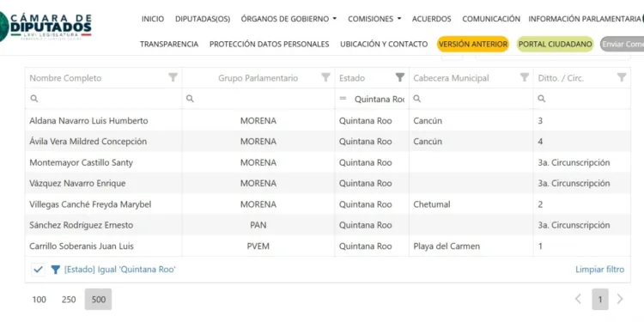The image size is (644, 322).
Task: Open the Transparencia menu item
Action: (169, 44)
